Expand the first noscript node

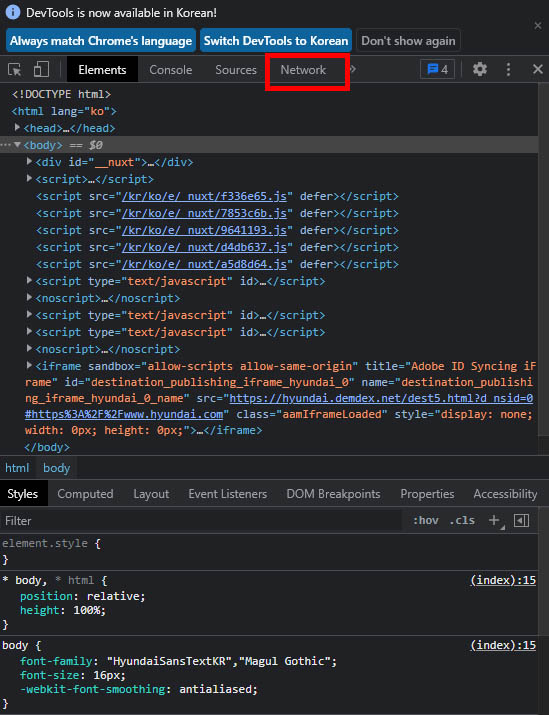coord(30,297)
